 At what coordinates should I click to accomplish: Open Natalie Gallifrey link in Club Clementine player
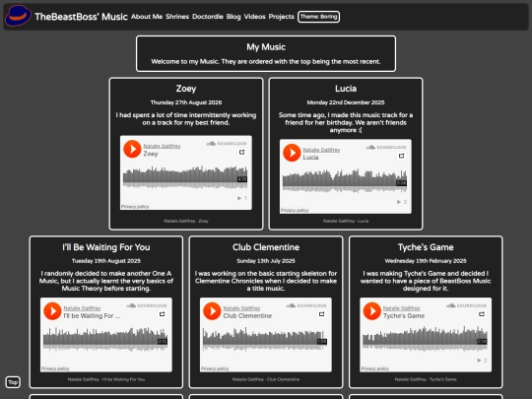[241, 308]
